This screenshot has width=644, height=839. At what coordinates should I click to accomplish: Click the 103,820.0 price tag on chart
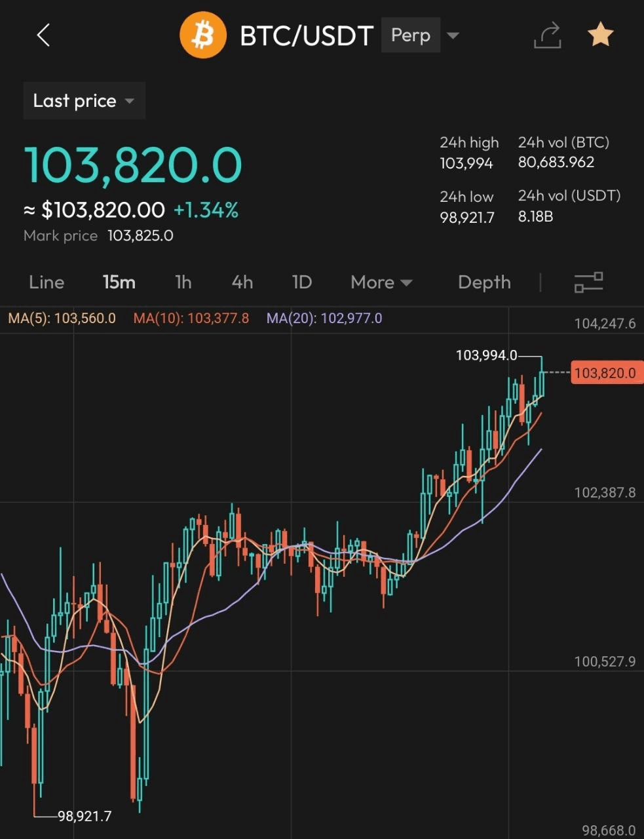[606, 372]
